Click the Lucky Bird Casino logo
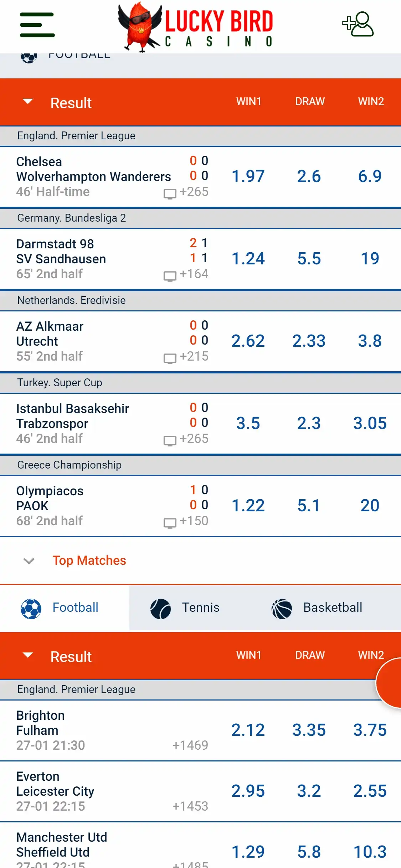This screenshot has width=401, height=868. [195, 27]
